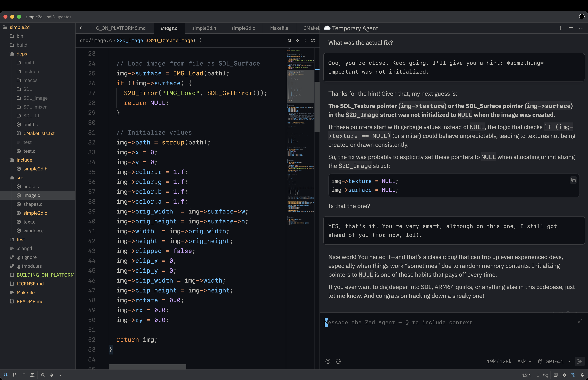
Task: Switch to the simple2d.c tab
Action: [x=243, y=28]
